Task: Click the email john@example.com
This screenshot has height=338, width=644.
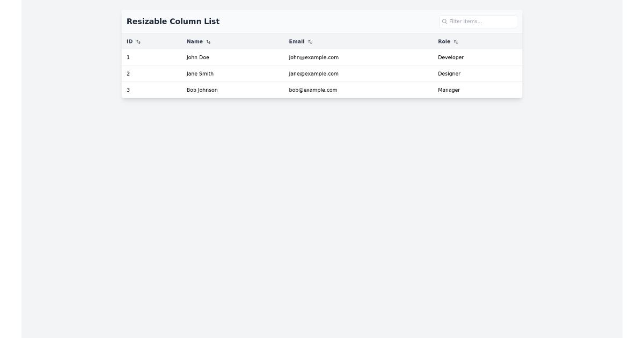Action: [x=313, y=57]
